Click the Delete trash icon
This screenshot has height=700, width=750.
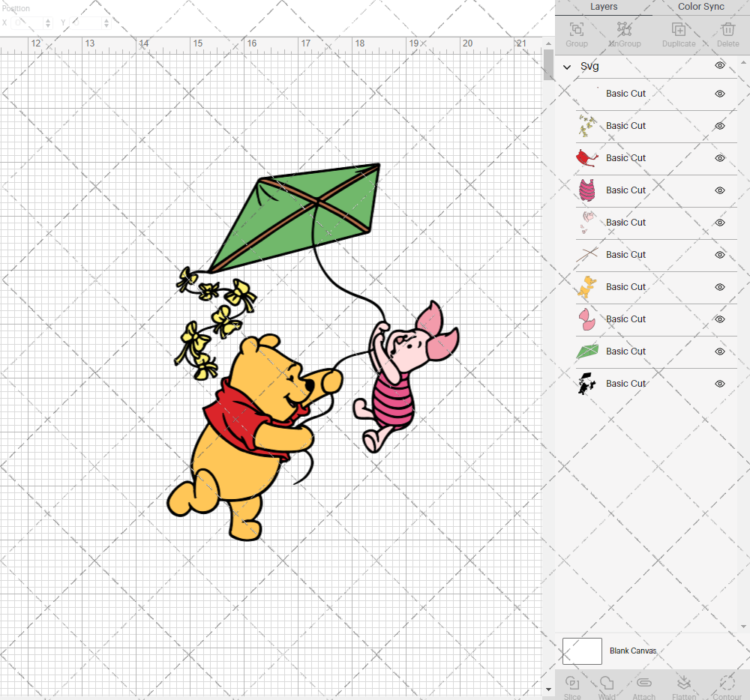pyautogui.click(x=727, y=30)
